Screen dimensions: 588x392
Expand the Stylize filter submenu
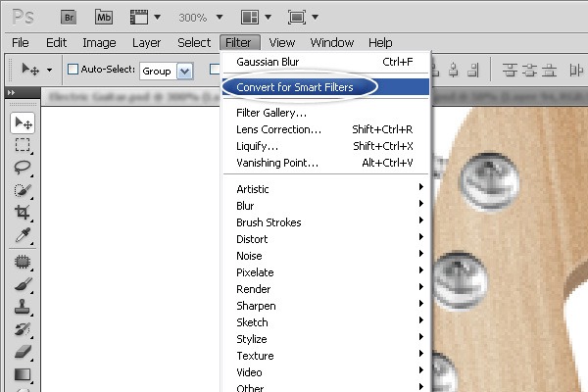click(x=325, y=339)
